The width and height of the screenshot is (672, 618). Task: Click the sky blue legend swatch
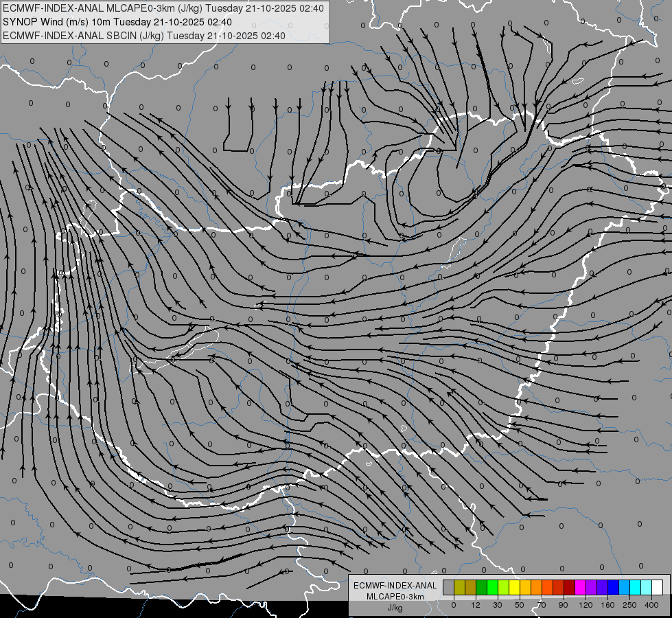(625, 587)
